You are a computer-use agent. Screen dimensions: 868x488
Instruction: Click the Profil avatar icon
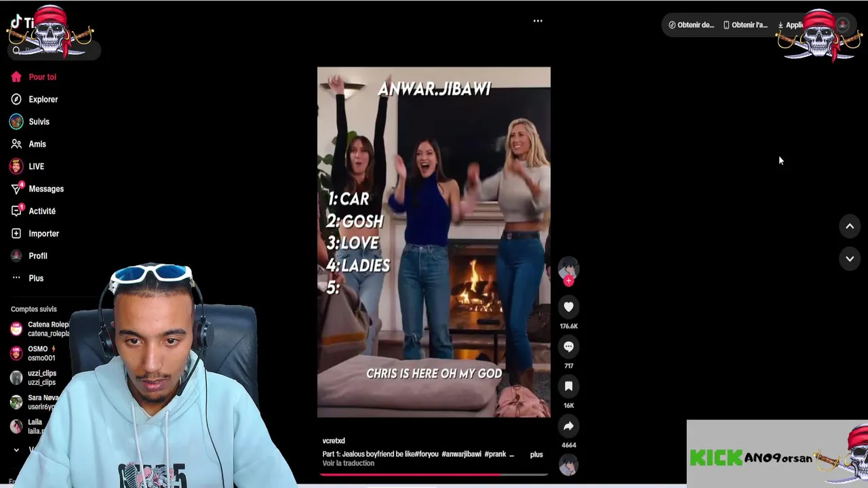16,256
